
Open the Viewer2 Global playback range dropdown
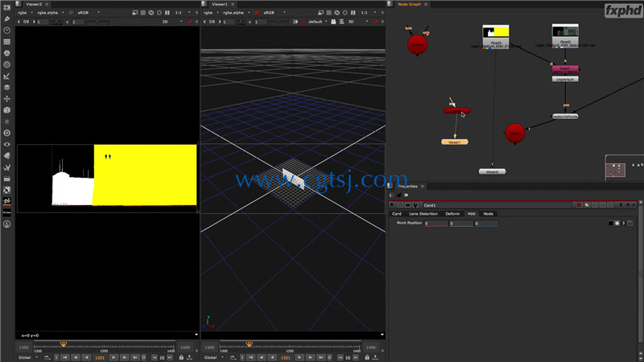click(x=28, y=357)
